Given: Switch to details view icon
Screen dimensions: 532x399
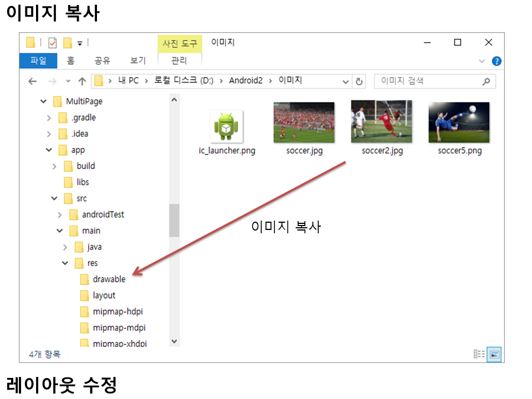Looking at the screenshot, I should pyautogui.click(x=479, y=354).
